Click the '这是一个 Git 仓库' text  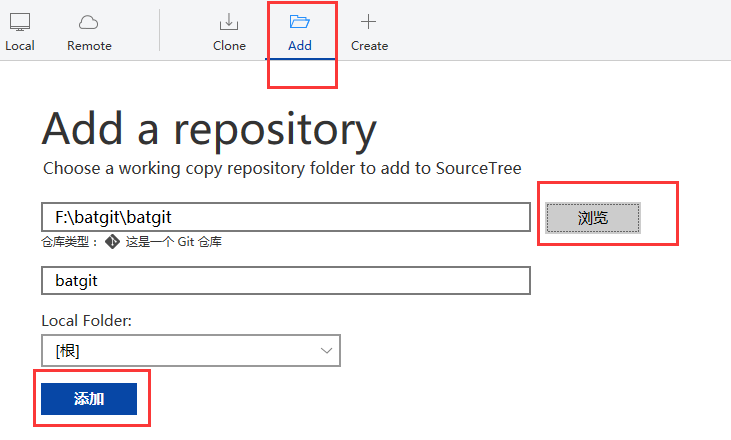173,241
